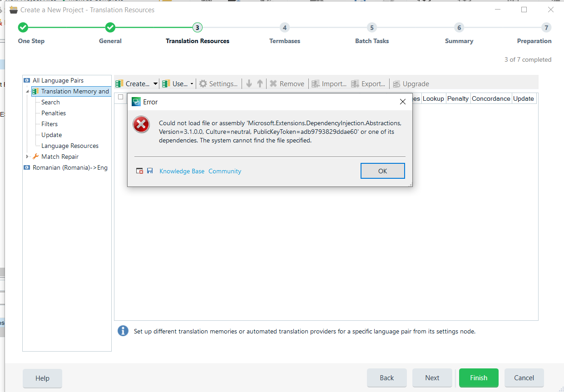Image resolution: width=564 pixels, height=392 pixels.
Task: Click the save error details icon
Action: coord(150,171)
